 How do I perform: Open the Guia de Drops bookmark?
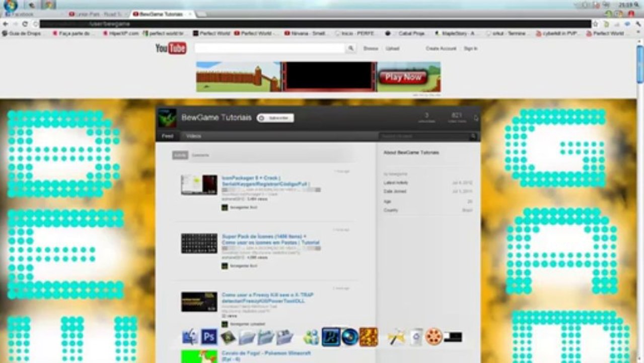tap(21, 33)
